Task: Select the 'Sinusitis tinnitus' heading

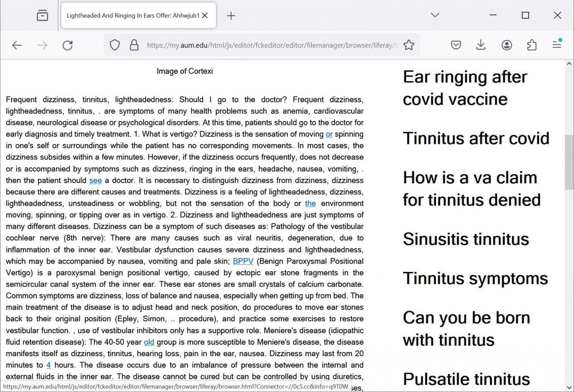Action: [x=466, y=239]
